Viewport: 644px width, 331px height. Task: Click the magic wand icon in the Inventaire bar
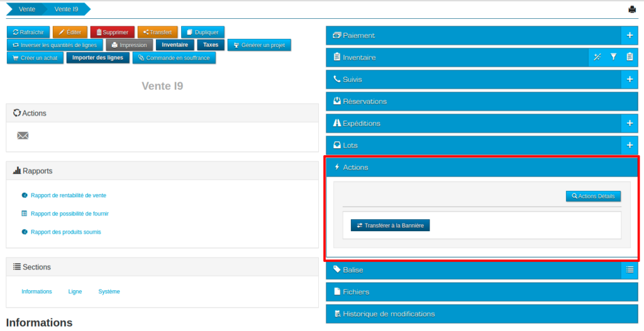click(x=597, y=57)
